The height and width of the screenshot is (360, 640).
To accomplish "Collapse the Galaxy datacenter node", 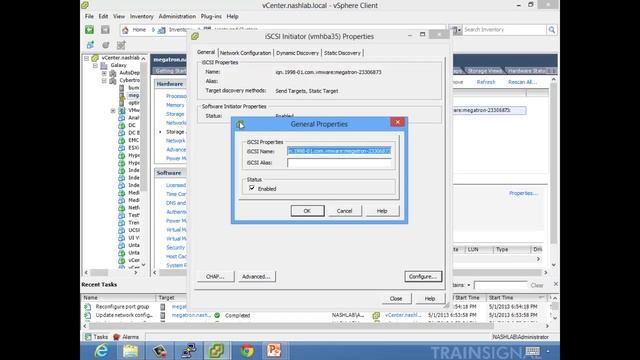I will coord(95,65).
